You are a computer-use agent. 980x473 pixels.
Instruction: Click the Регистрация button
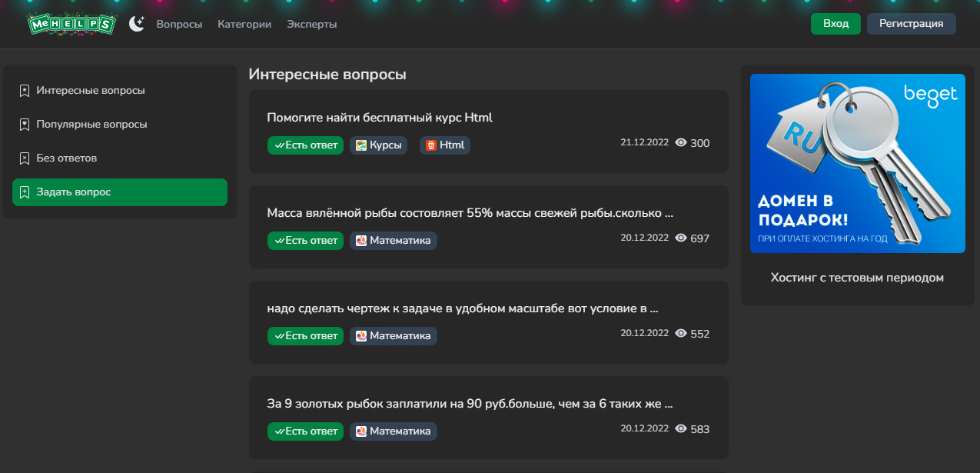[911, 24]
